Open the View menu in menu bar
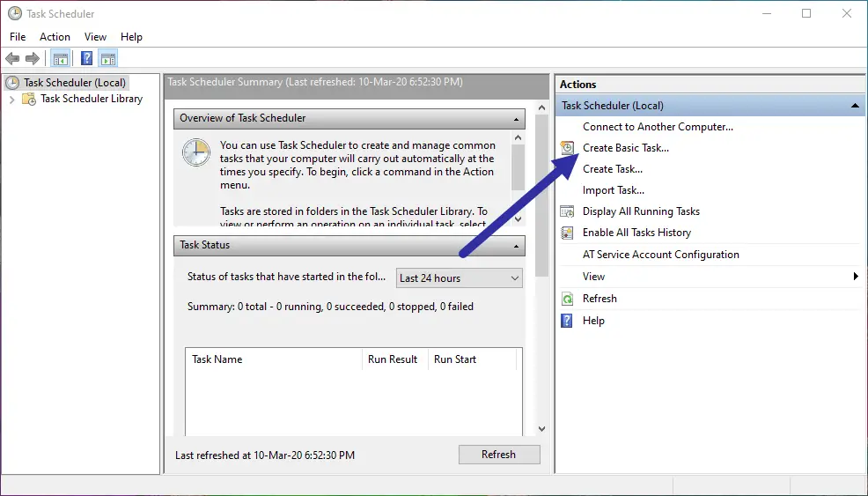 pos(95,37)
